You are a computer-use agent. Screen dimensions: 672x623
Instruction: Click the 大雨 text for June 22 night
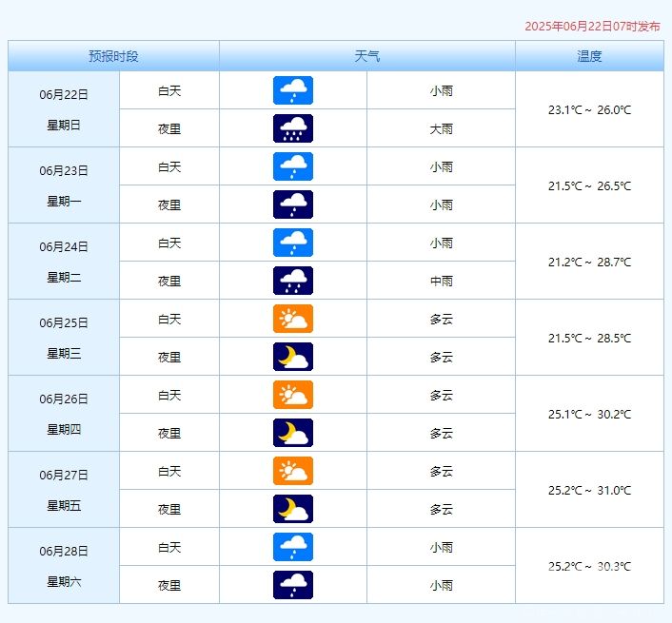click(442, 129)
